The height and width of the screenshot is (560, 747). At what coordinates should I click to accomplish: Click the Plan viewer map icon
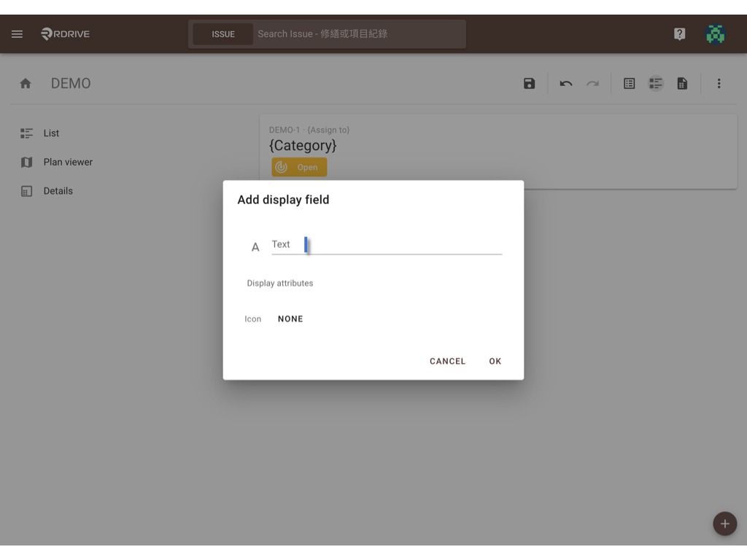27,163
